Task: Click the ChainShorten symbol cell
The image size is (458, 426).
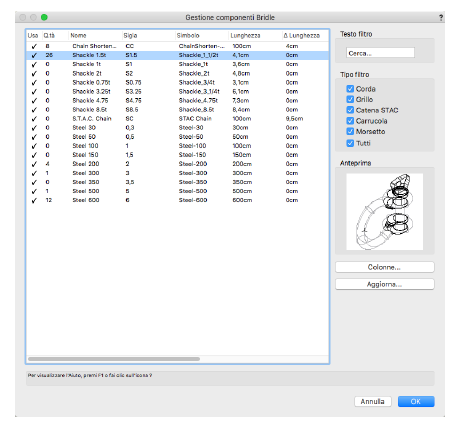Action: (202, 46)
